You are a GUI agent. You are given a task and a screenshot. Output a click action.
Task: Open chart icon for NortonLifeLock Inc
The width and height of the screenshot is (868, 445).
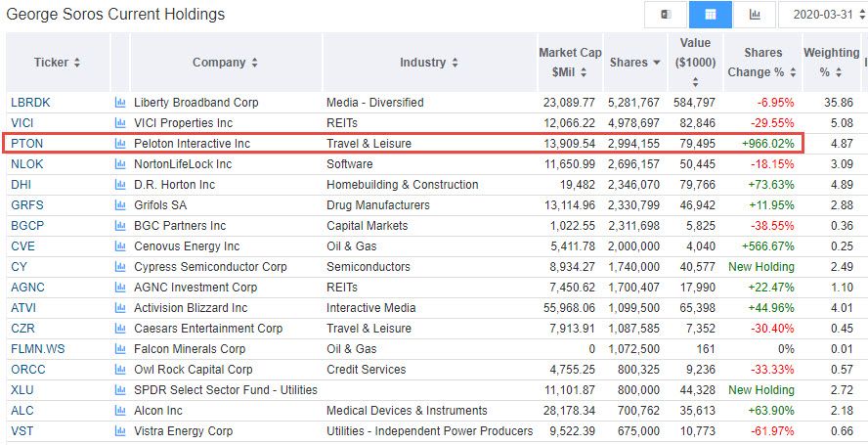(x=120, y=164)
